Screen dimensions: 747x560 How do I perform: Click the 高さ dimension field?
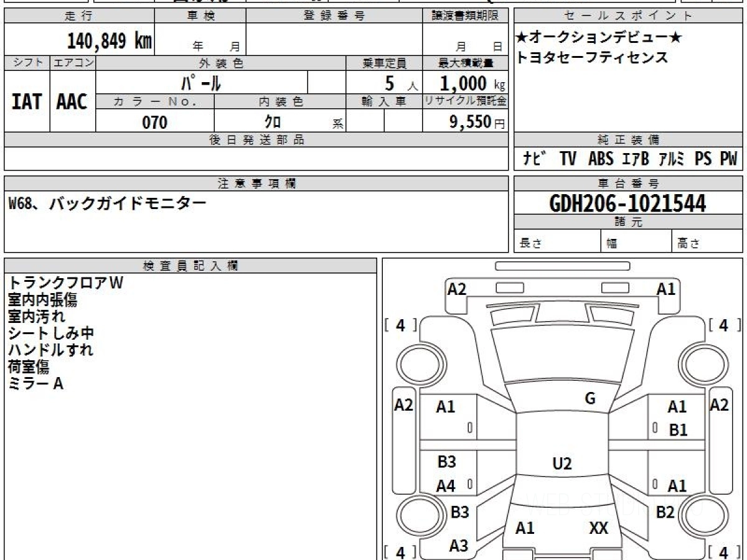[708, 241]
